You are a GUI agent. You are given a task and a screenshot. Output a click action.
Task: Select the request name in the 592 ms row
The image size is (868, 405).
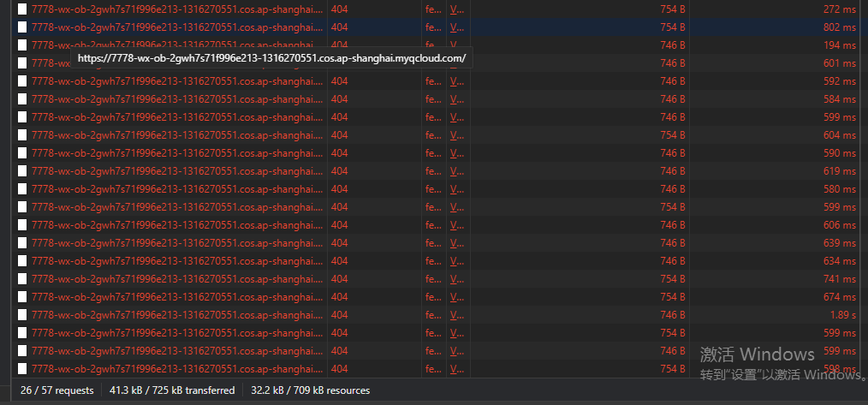(177, 80)
